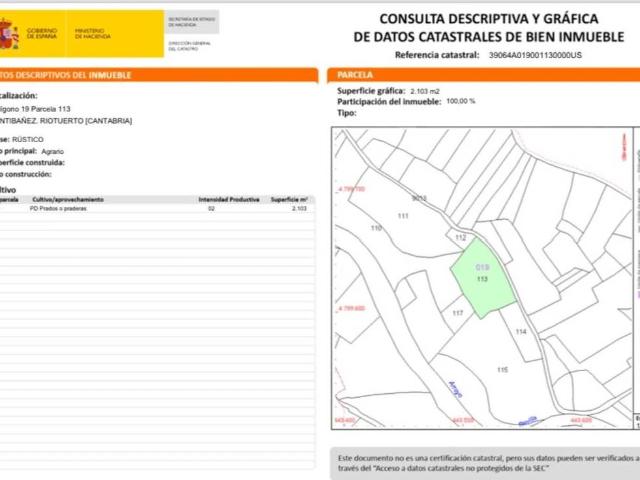Click the Secretaría de Estado de Hacienda box
640x480 pixels.
click(192, 20)
